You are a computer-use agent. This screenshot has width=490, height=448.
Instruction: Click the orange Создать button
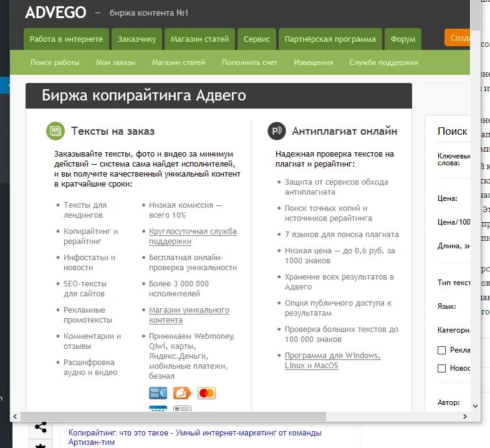457,37
